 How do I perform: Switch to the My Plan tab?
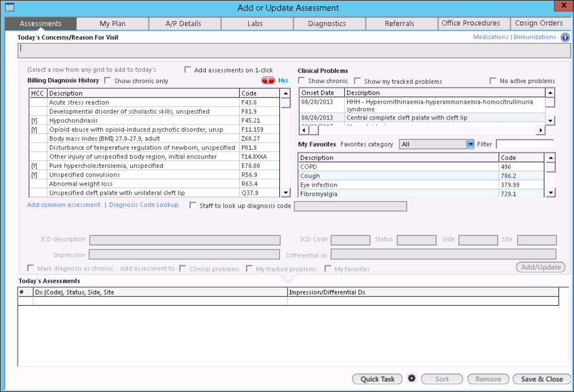point(112,24)
